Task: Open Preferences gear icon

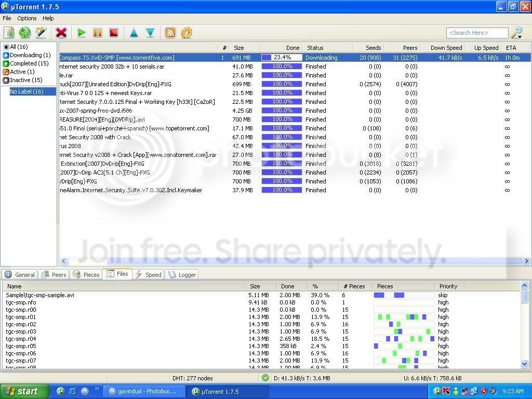Action: tap(187, 33)
